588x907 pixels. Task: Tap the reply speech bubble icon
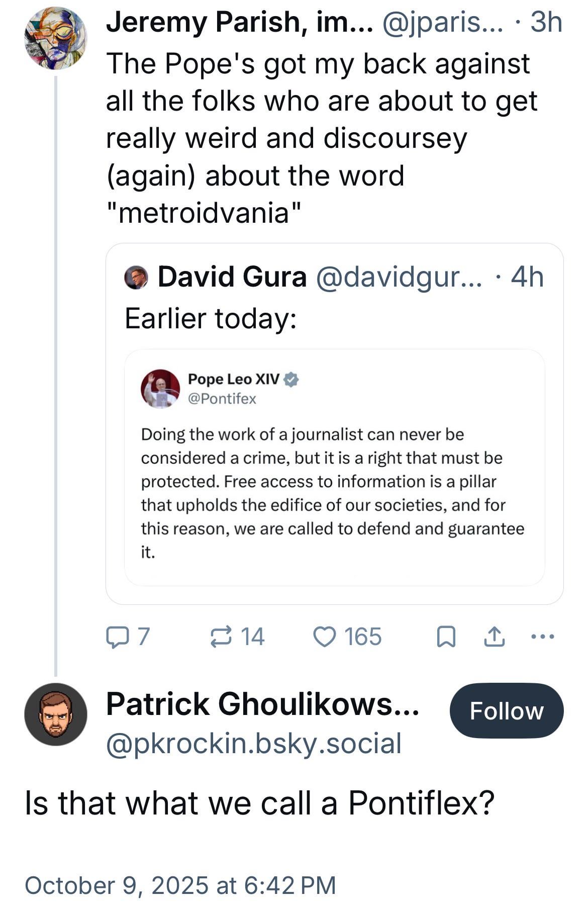[116, 637]
